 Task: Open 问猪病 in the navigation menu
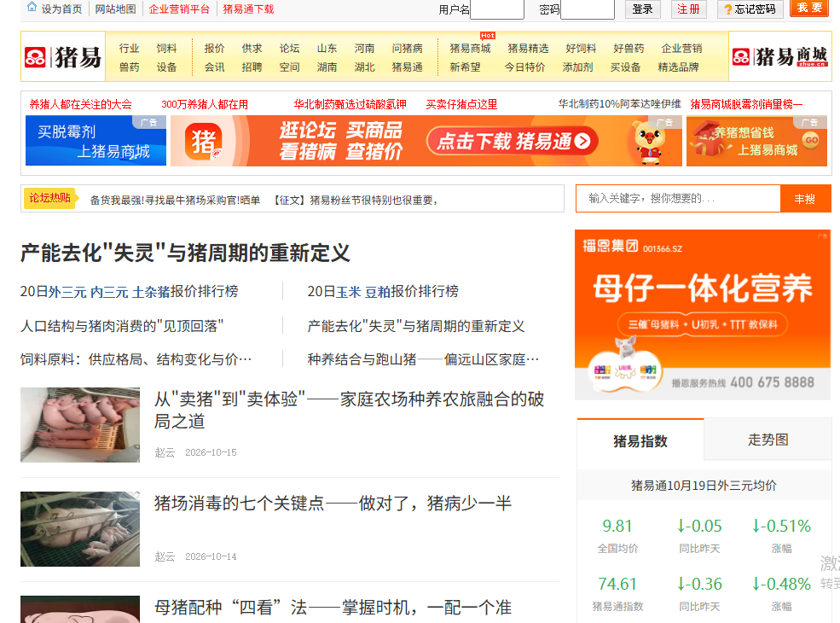pos(407,49)
